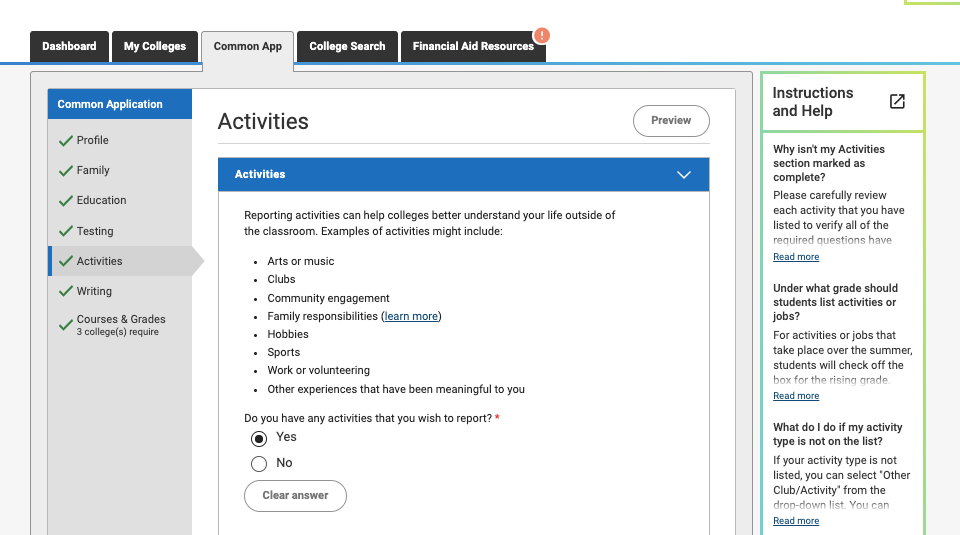Click the Clear answer button
The image size is (960, 535).
(295, 496)
